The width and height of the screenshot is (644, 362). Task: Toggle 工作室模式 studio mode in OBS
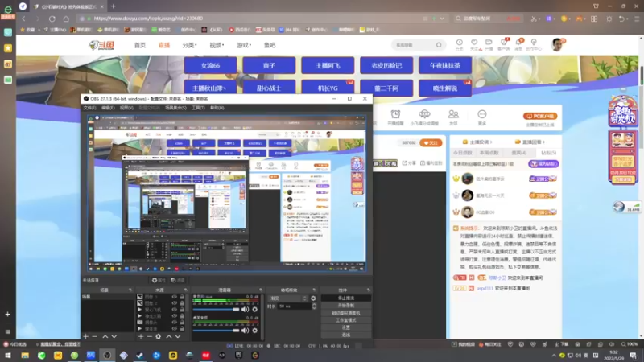click(346, 320)
